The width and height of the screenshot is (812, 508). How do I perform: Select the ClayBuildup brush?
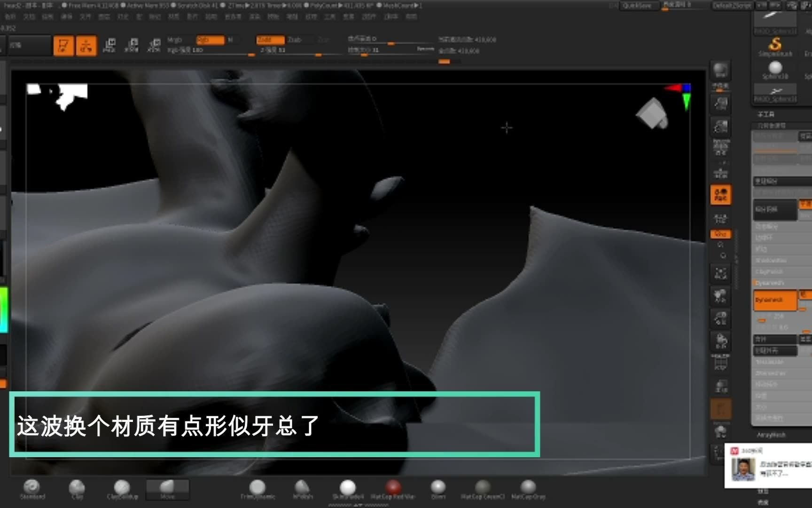point(122,487)
